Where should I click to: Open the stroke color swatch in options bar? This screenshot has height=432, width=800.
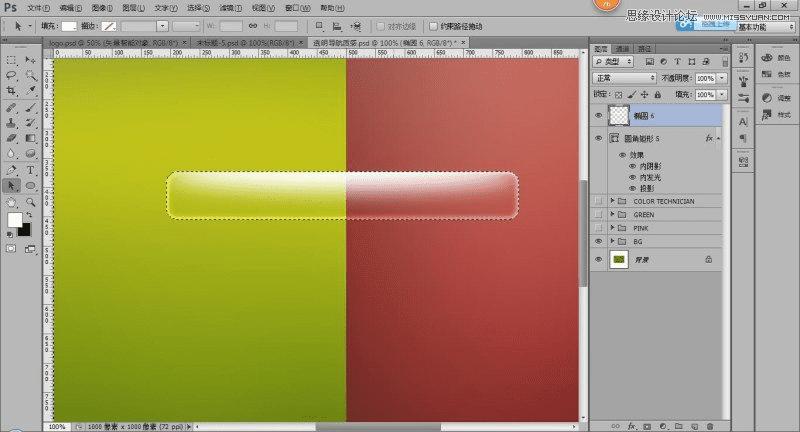pyautogui.click(x=109, y=26)
